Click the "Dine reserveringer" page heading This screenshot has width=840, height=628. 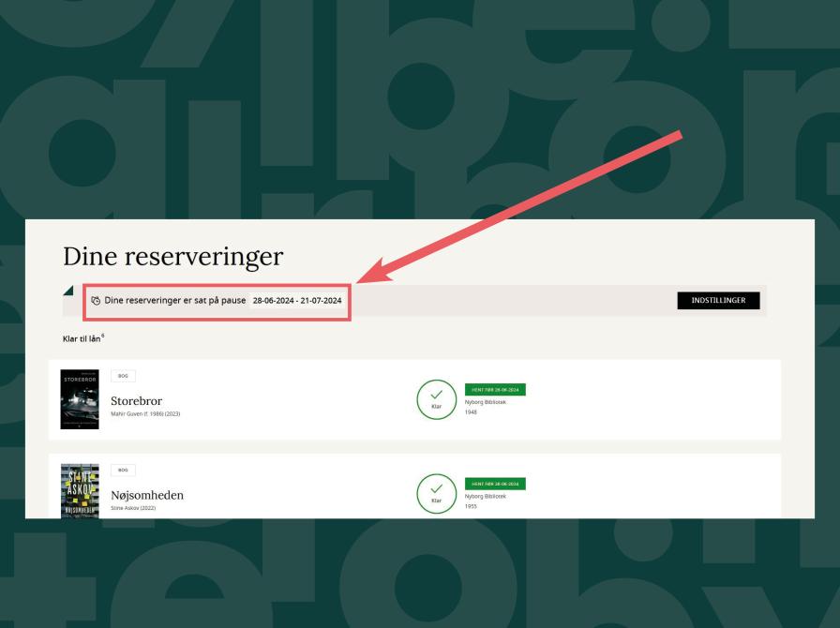click(x=172, y=256)
